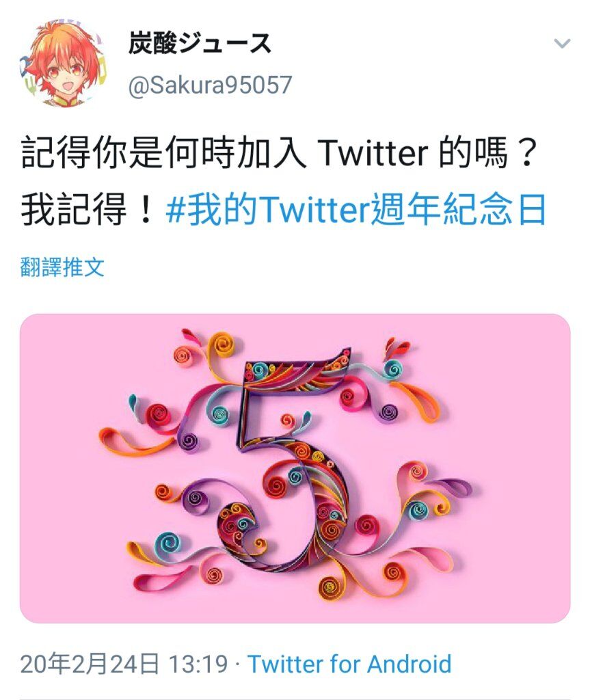The width and height of the screenshot is (590, 700).
Task: Expand the tweet options chevron menu
Action: pos(561,43)
